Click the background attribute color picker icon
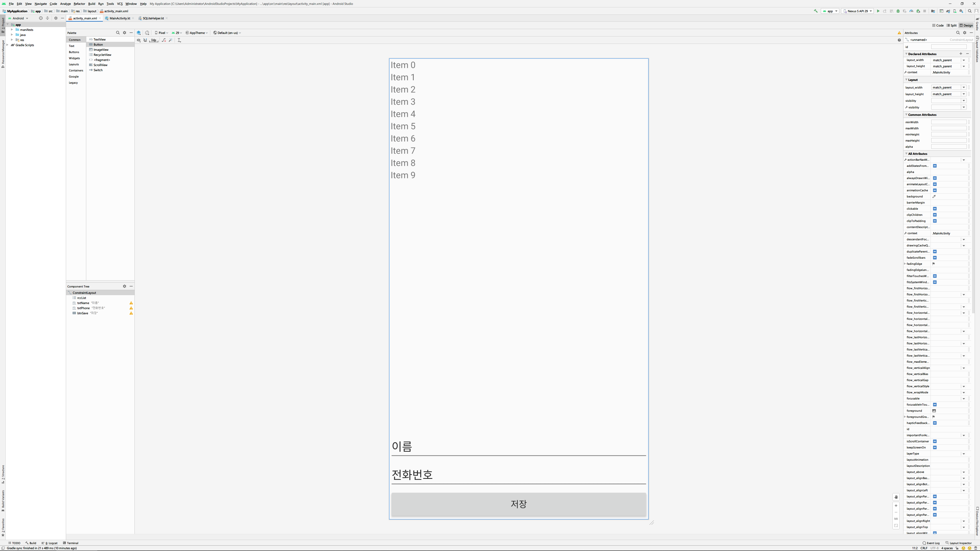This screenshot has height=551, width=980. [x=934, y=197]
